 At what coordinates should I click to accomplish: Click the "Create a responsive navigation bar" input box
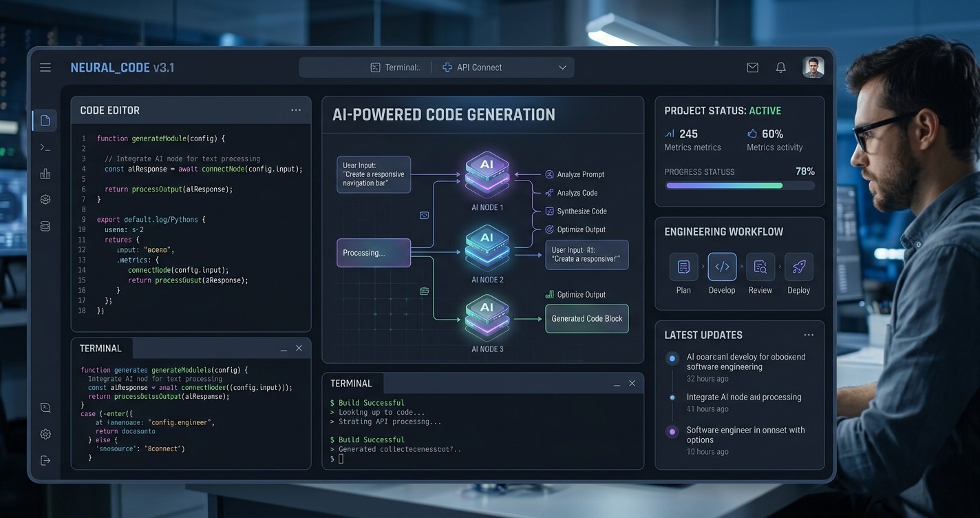pyautogui.click(x=374, y=175)
